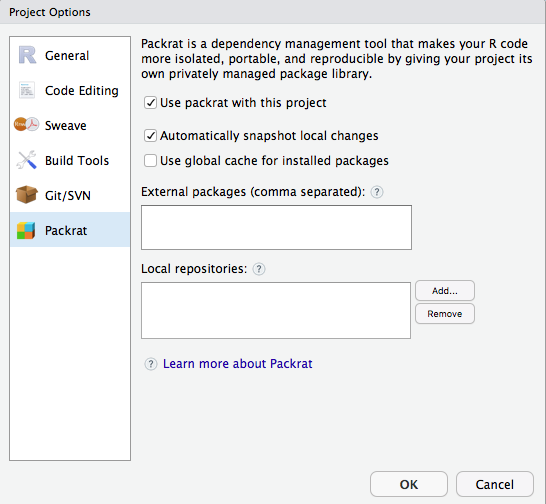
Task: Open Learn more about Packrat link
Action: pyautogui.click(x=237, y=364)
